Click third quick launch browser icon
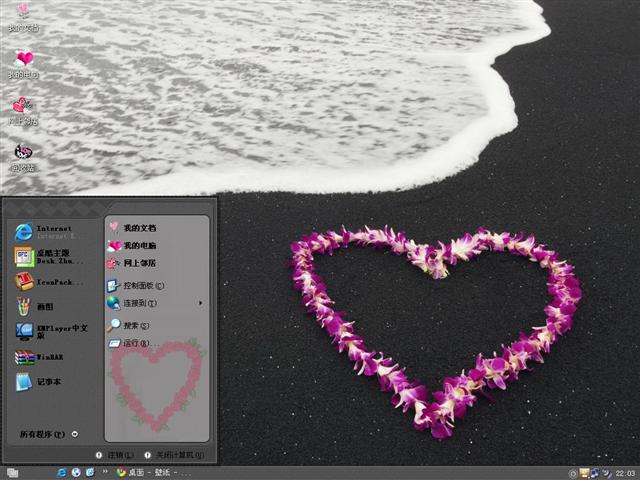 click(x=90, y=473)
